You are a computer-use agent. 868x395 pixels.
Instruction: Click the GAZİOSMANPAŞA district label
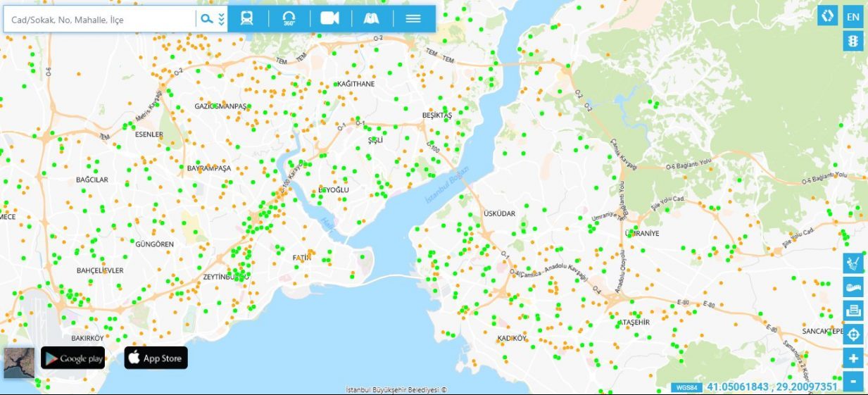pos(221,106)
